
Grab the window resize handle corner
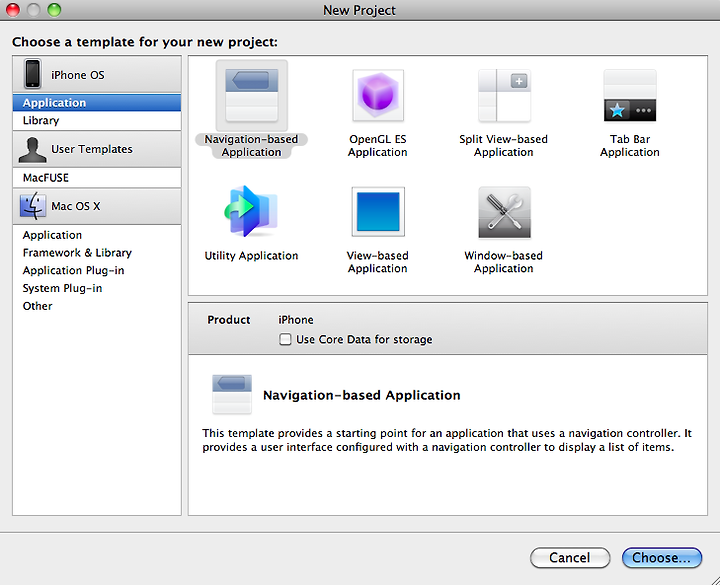[714, 580]
